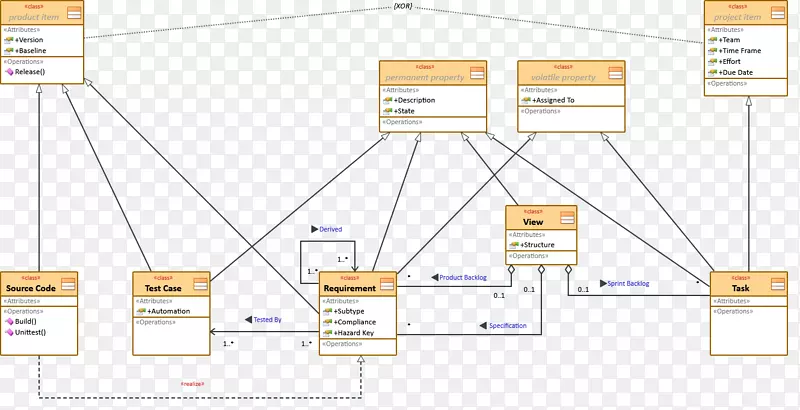The width and height of the screenshot is (800, 410).
Task: Click the Specification association label
Action: point(507,325)
